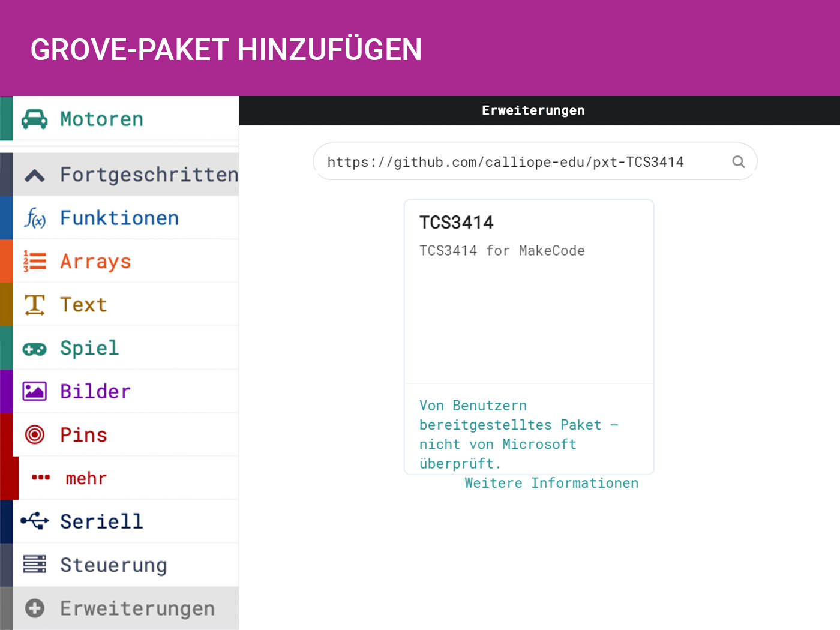The image size is (840, 630).
Task: Open the Motoren block category
Action: pyautogui.click(x=101, y=119)
